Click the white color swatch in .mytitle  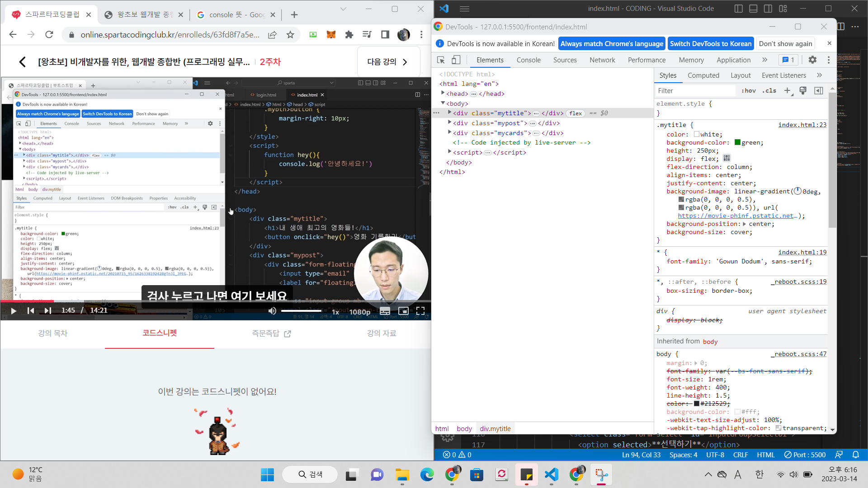tap(697, 134)
